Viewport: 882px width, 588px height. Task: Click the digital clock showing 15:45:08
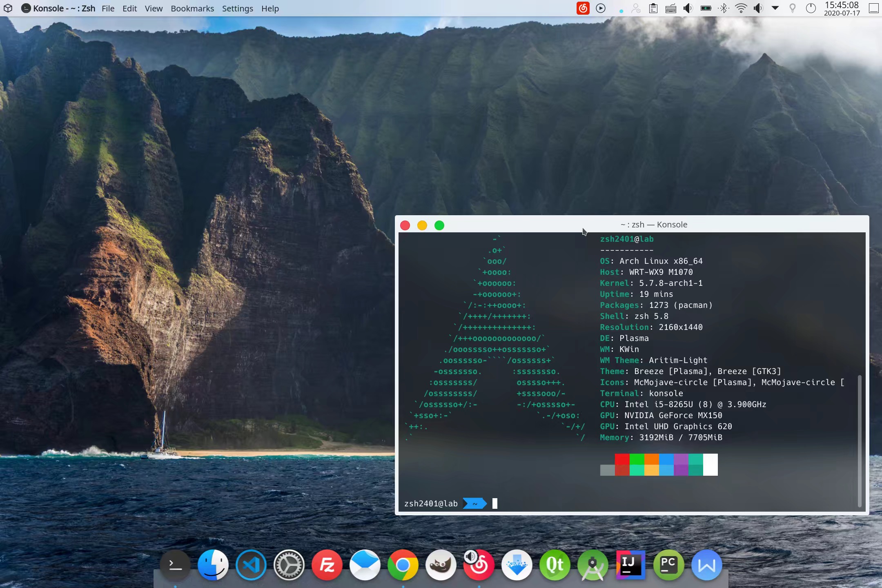842,8
